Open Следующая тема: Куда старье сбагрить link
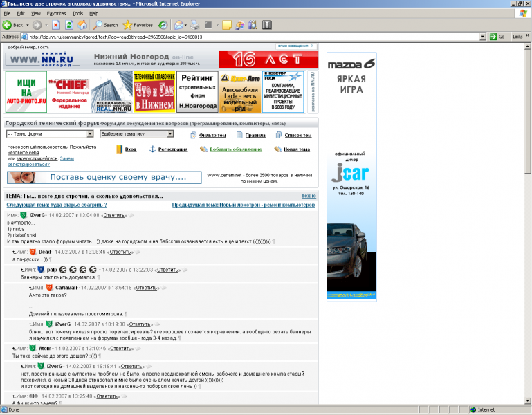Screen dimensions: 532x415 [x=57, y=205]
